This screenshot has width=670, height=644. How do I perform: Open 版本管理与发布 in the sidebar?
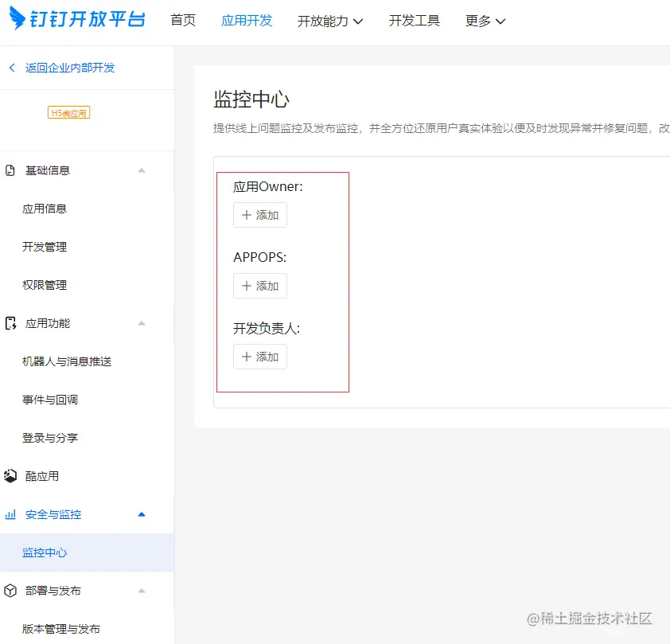(61, 629)
